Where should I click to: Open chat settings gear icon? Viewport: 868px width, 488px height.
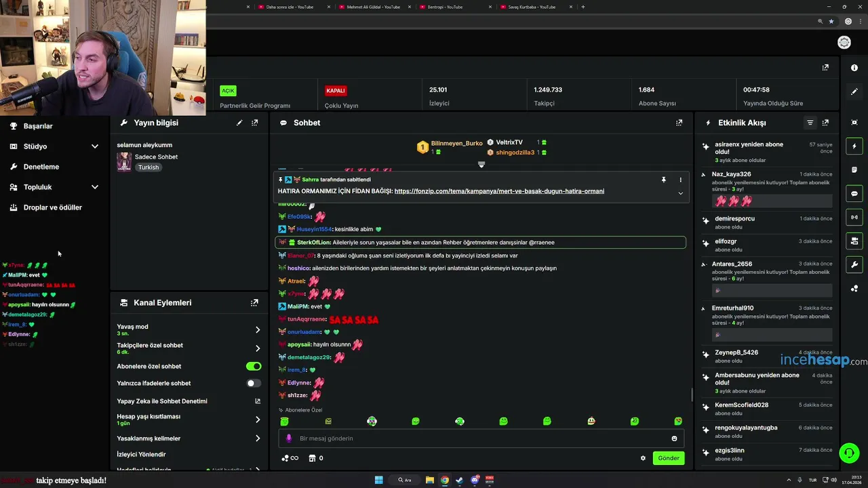pos(643,458)
